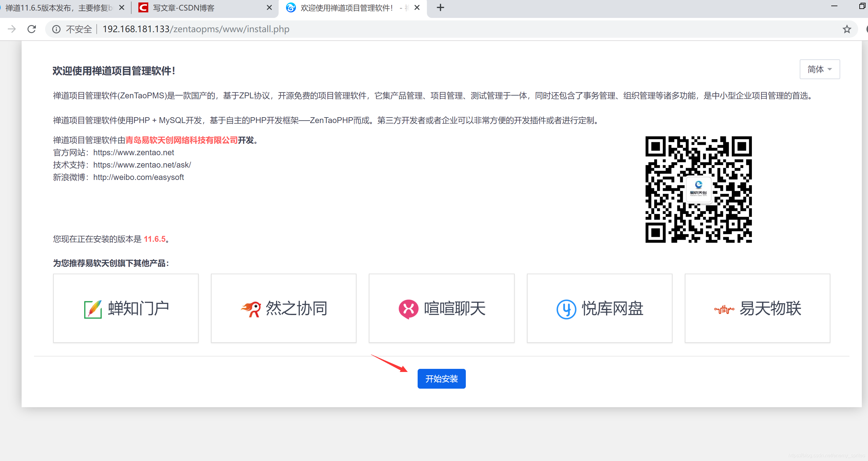Click the ZenTao tab favicon
Screen dimensions: 868x461
[x=291, y=7]
